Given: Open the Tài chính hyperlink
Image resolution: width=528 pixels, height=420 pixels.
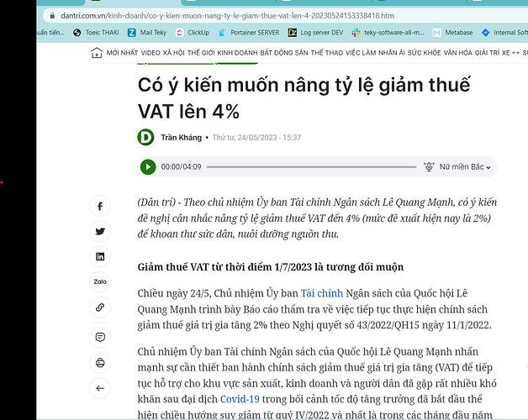Looking at the screenshot, I should coord(321,293).
